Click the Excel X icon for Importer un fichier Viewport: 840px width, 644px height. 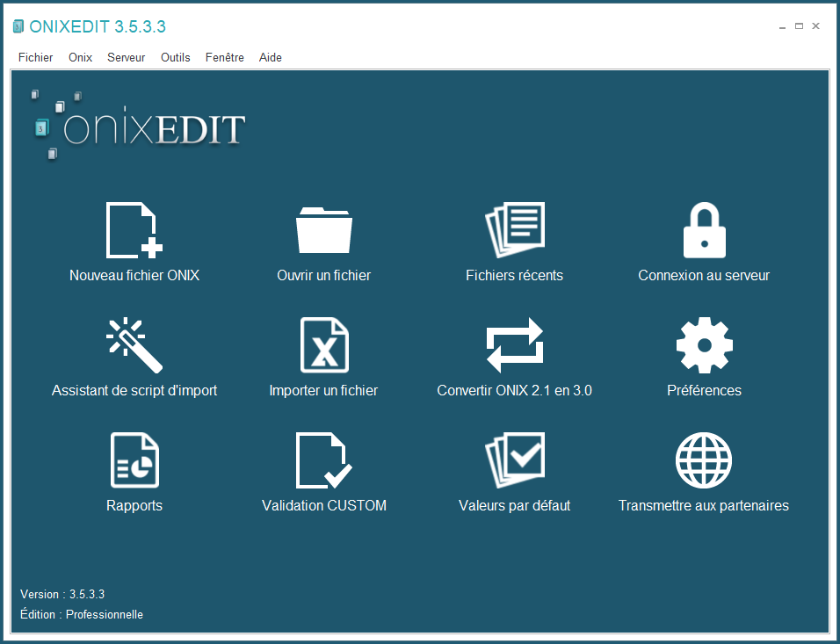[324, 345]
